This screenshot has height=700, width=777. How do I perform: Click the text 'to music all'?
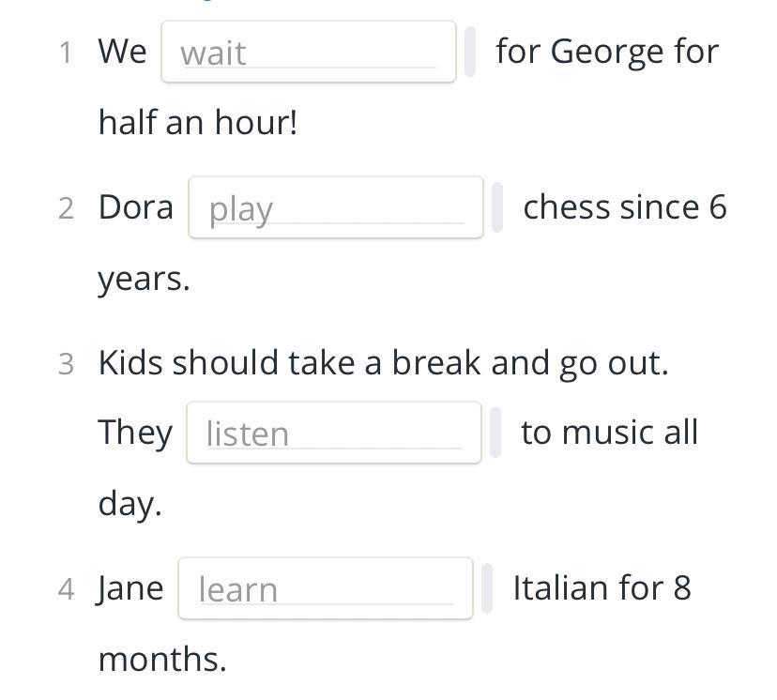(610, 433)
